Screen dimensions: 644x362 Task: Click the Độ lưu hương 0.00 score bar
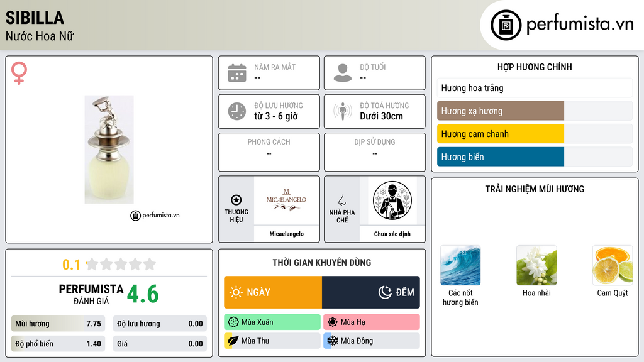[160, 324]
